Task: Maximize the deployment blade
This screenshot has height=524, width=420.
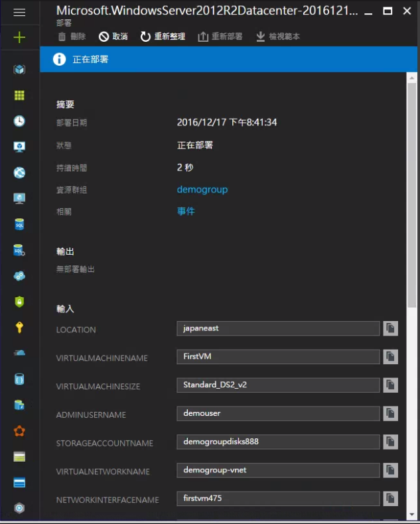Action: coord(387,11)
